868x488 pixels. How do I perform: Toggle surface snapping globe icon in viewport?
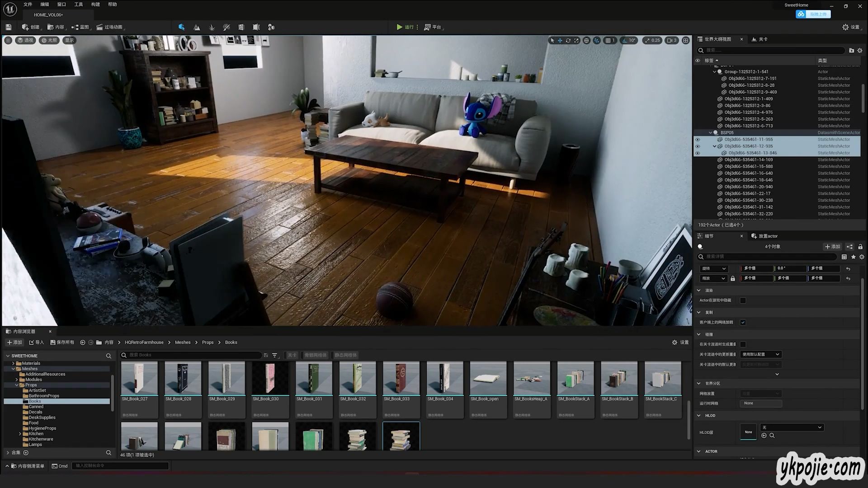tap(586, 40)
